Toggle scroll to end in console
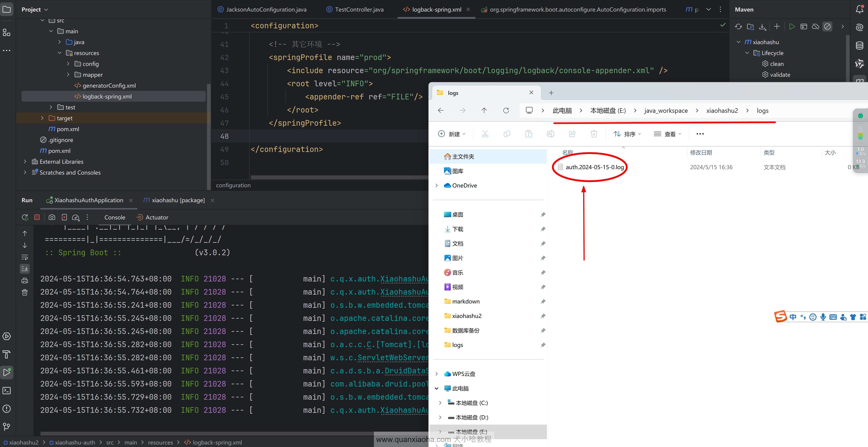The width and height of the screenshot is (868, 447). [25, 269]
